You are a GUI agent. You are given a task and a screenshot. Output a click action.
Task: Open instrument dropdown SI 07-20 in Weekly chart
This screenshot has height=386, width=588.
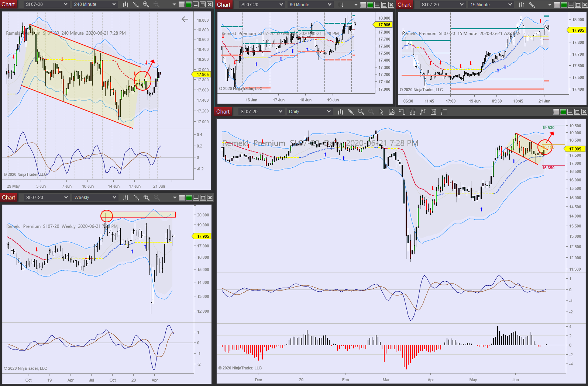47,198
